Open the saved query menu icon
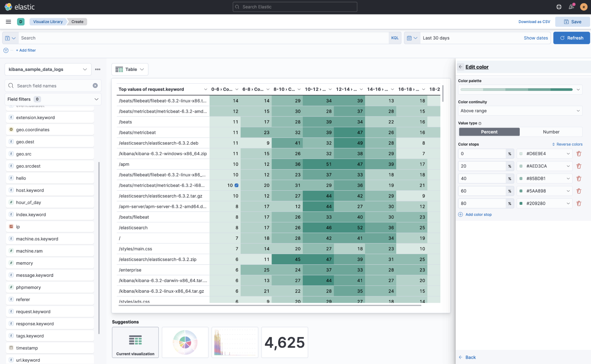Image resolution: width=591 pixels, height=364 pixels. tap(10, 38)
